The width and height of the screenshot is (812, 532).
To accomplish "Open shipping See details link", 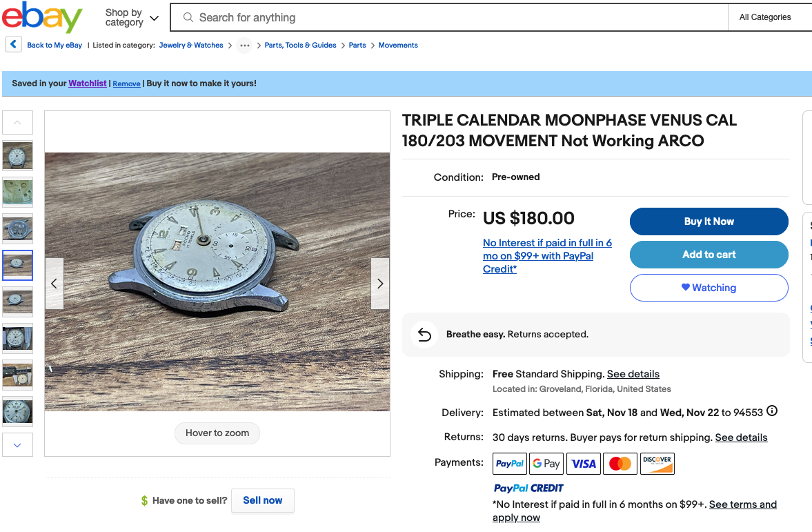I will point(633,374).
